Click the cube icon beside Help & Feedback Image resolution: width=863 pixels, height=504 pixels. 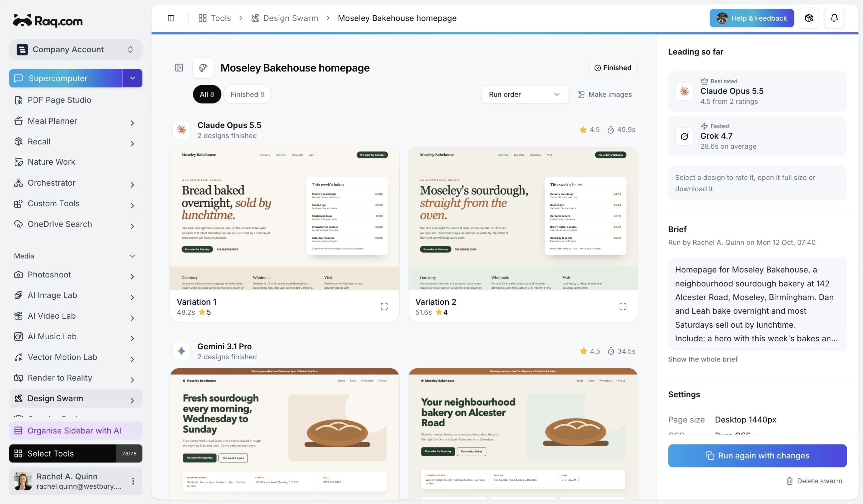(808, 18)
